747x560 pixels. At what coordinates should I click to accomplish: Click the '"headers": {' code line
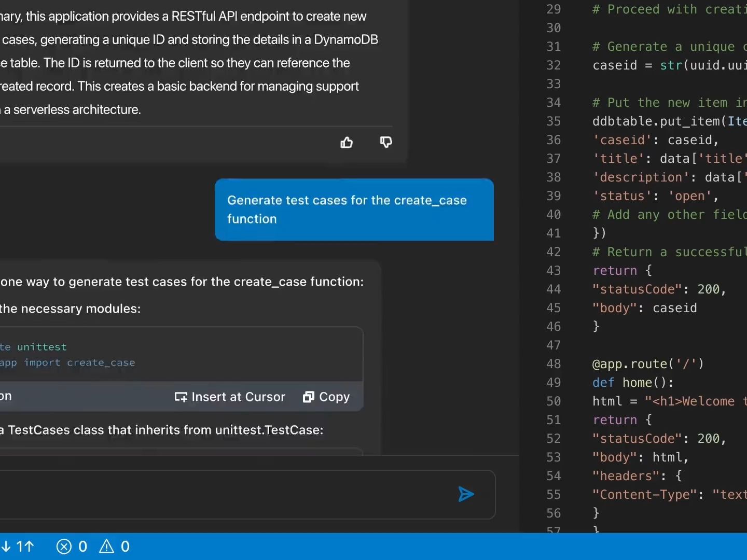[637, 476]
